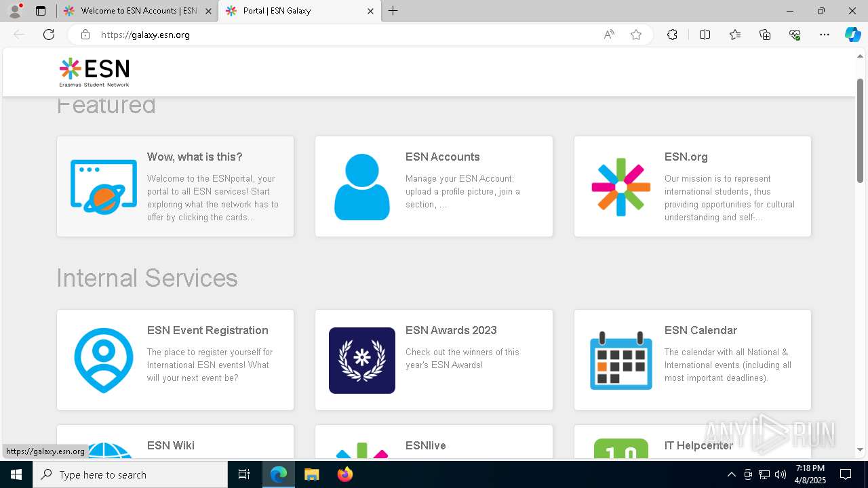This screenshot has width=868, height=488.
Task: Click the IT Helpcenter green icon
Action: tap(621, 449)
